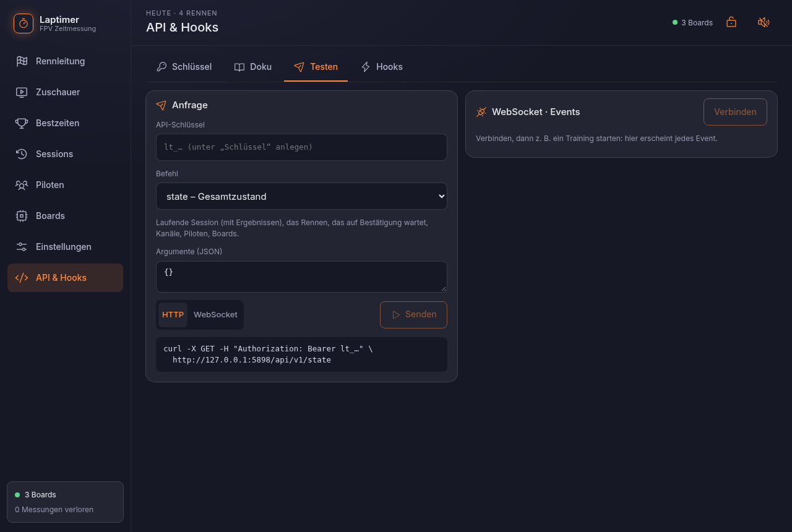Open the Befehl command dropdown
The width and height of the screenshot is (792, 532).
[301, 196]
